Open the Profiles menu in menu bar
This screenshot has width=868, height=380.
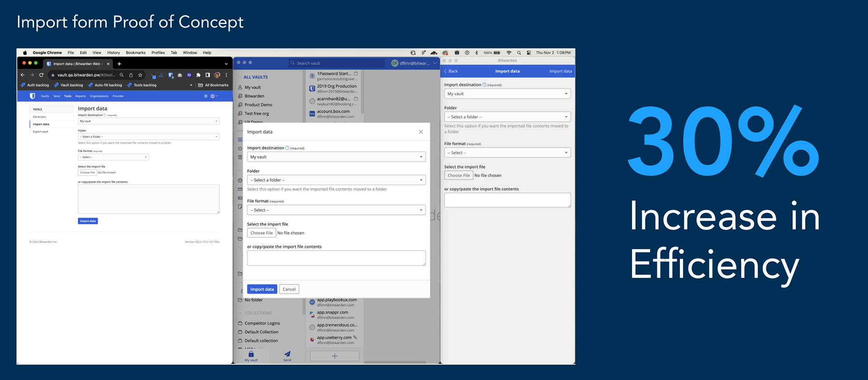[158, 52]
